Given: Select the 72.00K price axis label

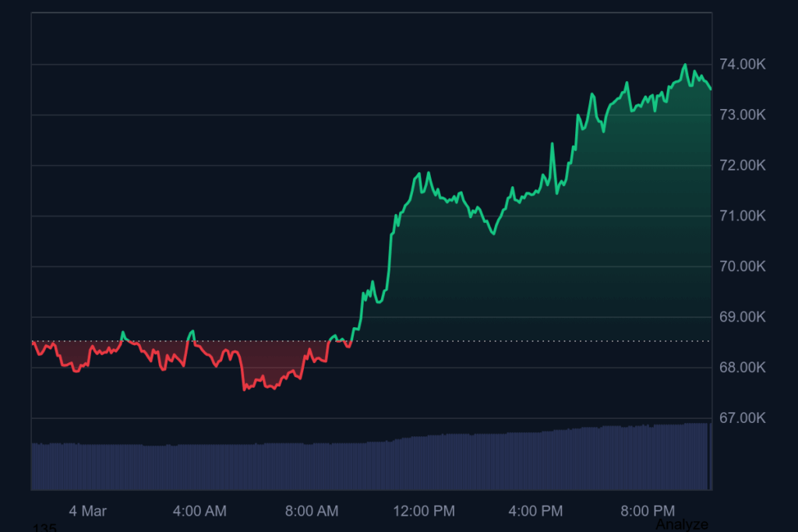Looking at the screenshot, I should tap(742, 165).
